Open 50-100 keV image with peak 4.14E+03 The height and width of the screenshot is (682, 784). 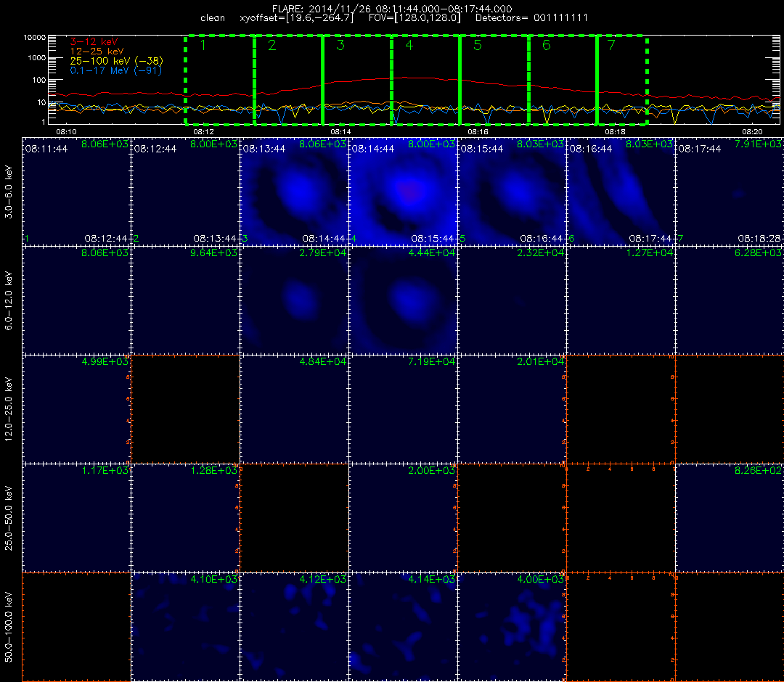point(404,627)
